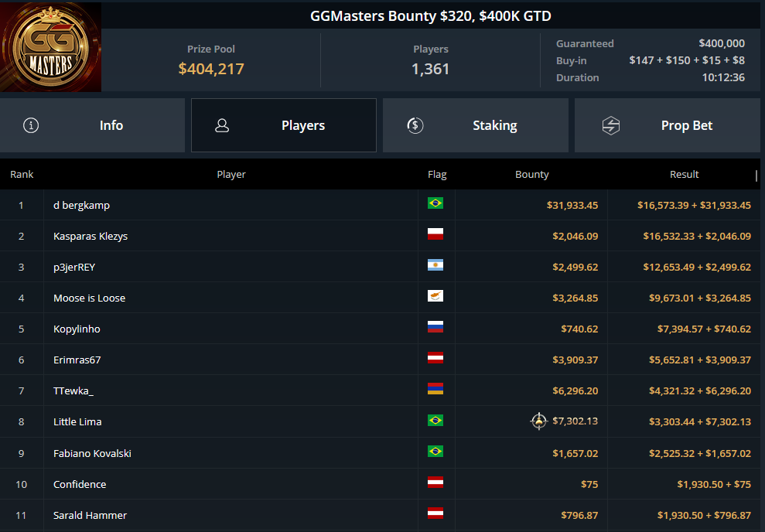Click result $9,673.01 + $3,264.85
Image resolution: width=765 pixels, height=532 pixels.
tap(700, 298)
